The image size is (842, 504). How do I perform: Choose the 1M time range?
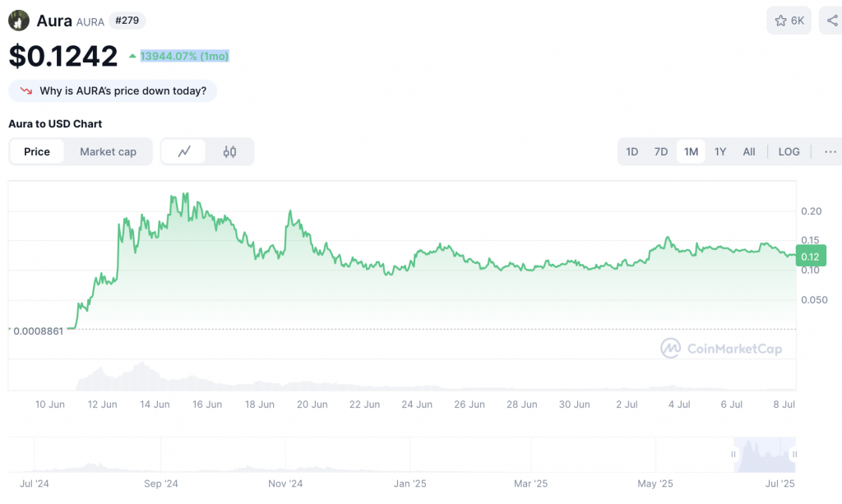click(x=691, y=152)
